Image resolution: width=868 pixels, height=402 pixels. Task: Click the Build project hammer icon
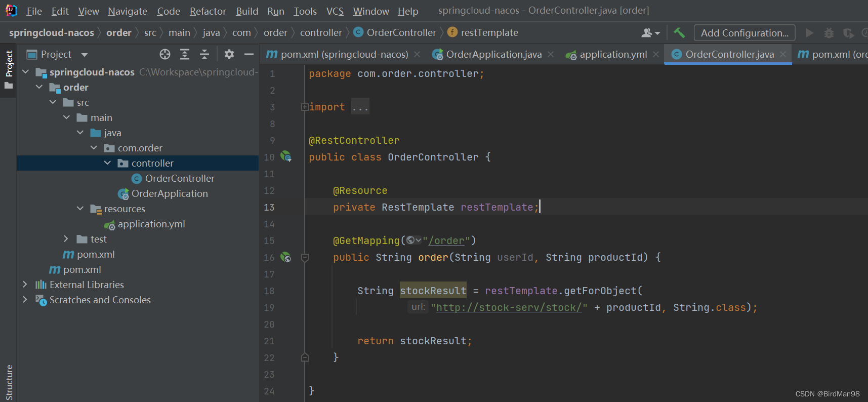point(679,33)
